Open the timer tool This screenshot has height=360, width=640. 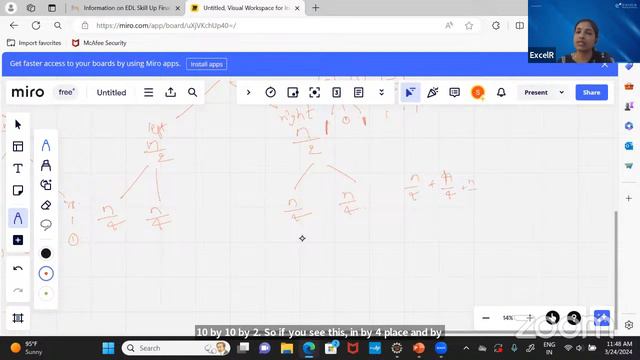270,93
